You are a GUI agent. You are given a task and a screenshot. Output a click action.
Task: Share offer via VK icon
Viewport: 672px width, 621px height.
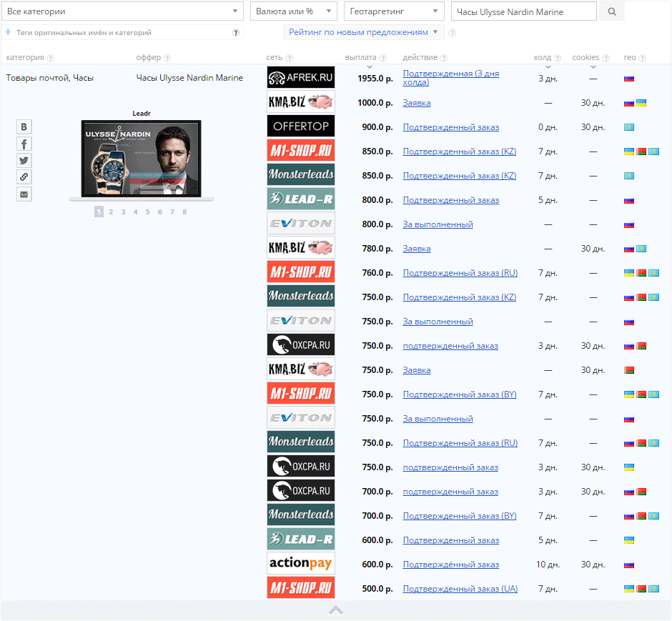(24, 126)
